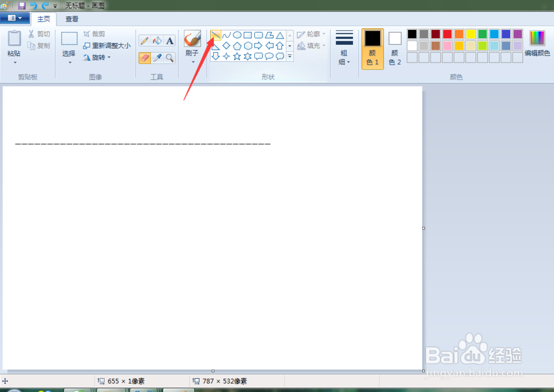The width and height of the screenshot is (554, 392).
Task: Select the Magnifier tool
Action: 170,58
